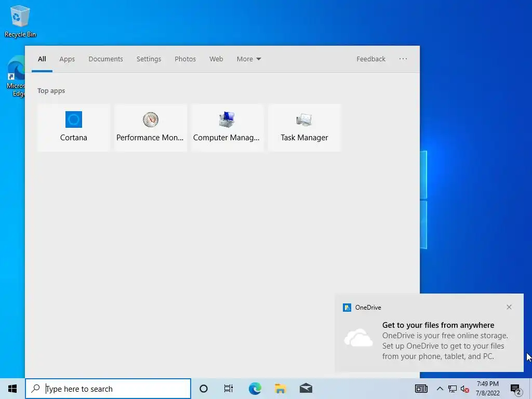
Task: Open the Cortana top app tile
Action: tap(74, 128)
